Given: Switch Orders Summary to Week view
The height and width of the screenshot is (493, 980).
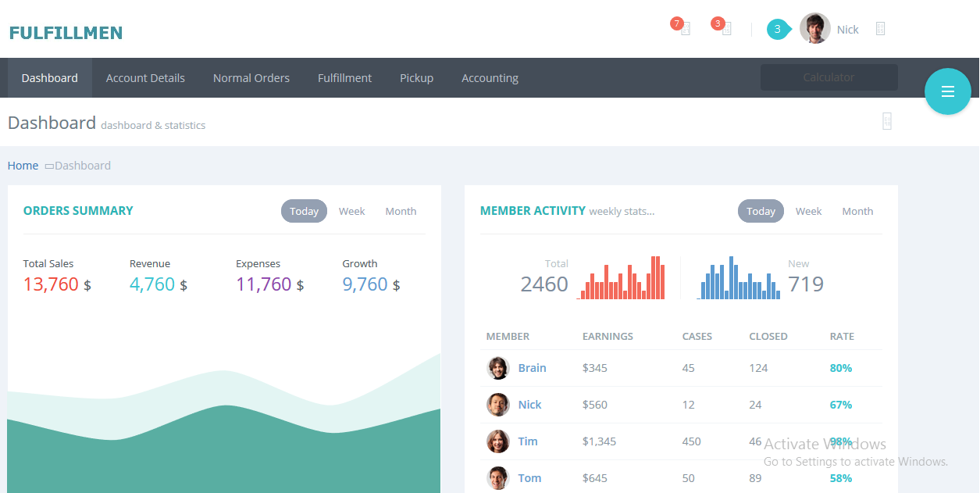Looking at the screenshot, I should 351,211.
